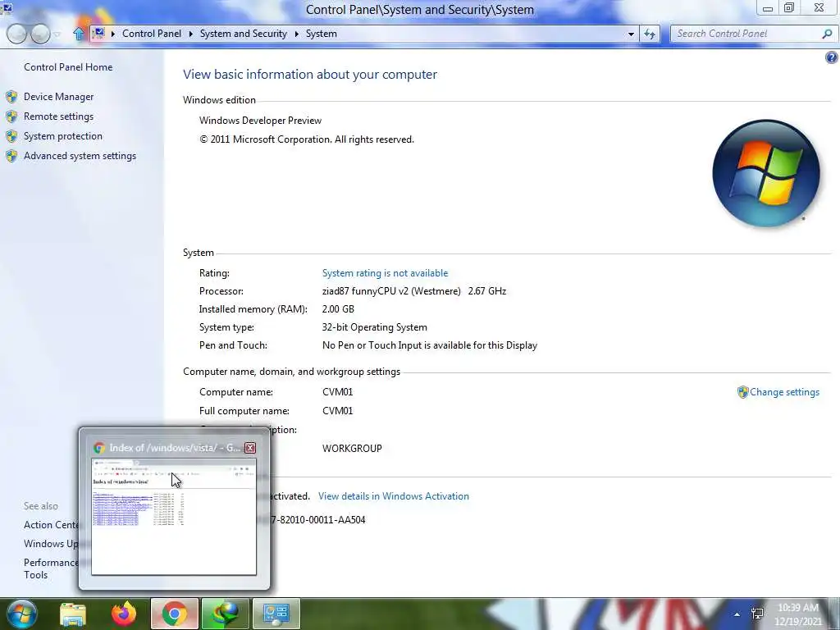Click the window system menu icon
Screen dimensions: 840x630
[x=7, y=7]
